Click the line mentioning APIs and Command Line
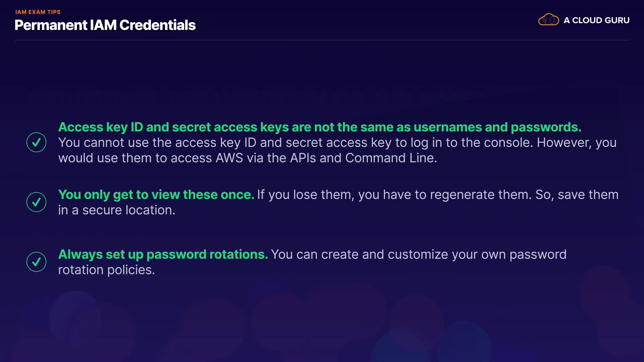The image size is (644, 362). click(248, 158)
